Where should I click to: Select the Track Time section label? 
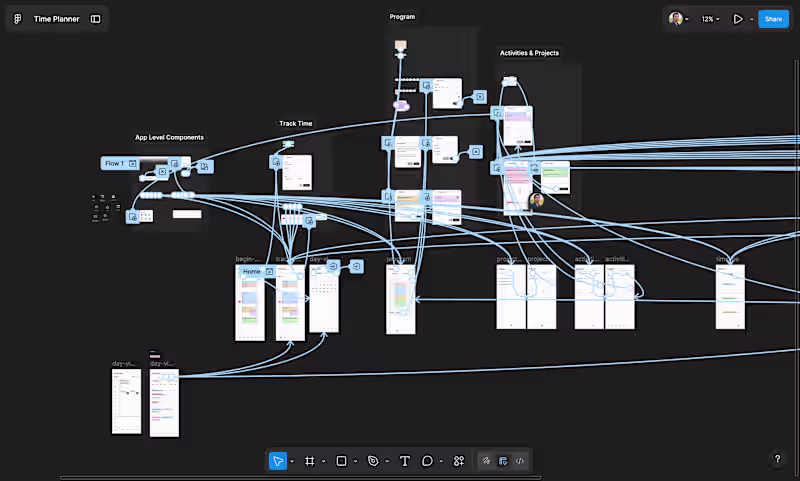(x=295, y=123)
